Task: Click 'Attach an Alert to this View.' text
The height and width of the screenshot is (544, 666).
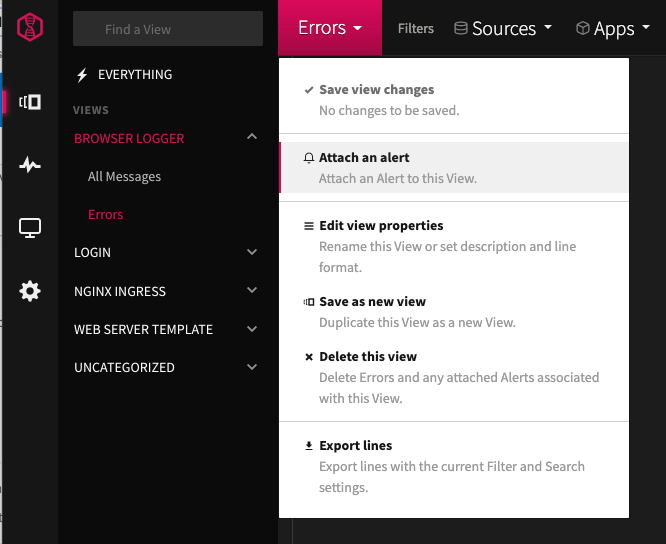Action: click(x=398, y=179)
